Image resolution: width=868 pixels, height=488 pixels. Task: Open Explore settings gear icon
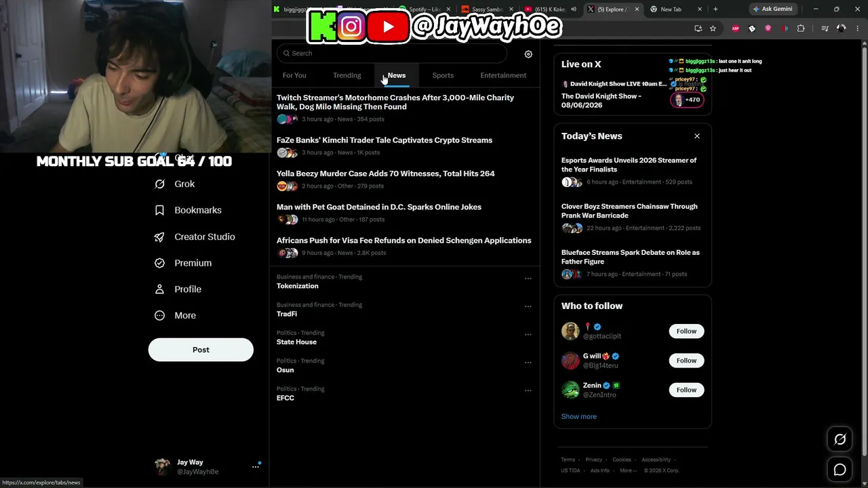[x=528, y=54]
